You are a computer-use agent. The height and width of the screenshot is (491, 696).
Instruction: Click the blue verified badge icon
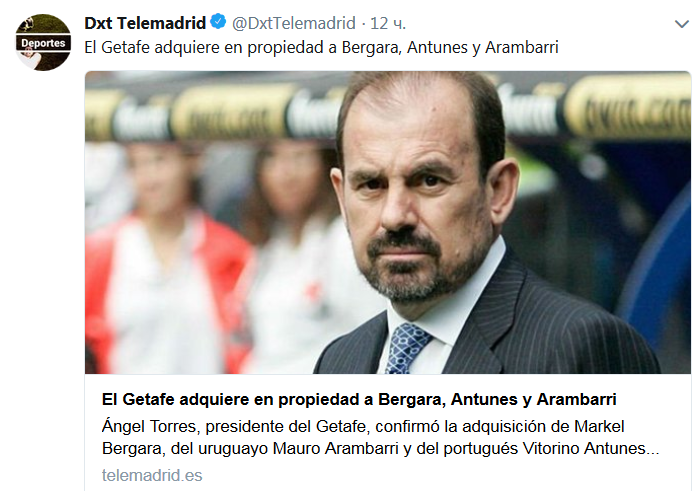[218, 22]
